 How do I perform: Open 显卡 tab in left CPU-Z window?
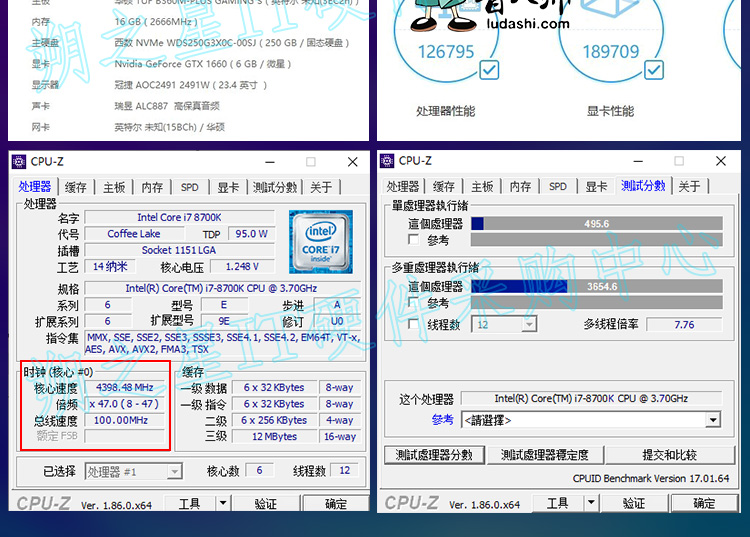tap(228, 187)
